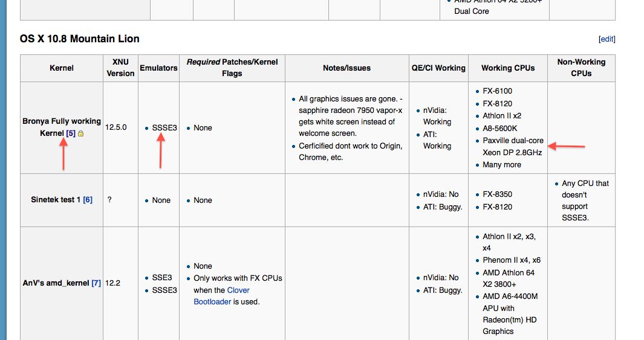Click the Required Patches/Kernel Flags header
This screenshot has width=644, height=340.
click(232, 68)
